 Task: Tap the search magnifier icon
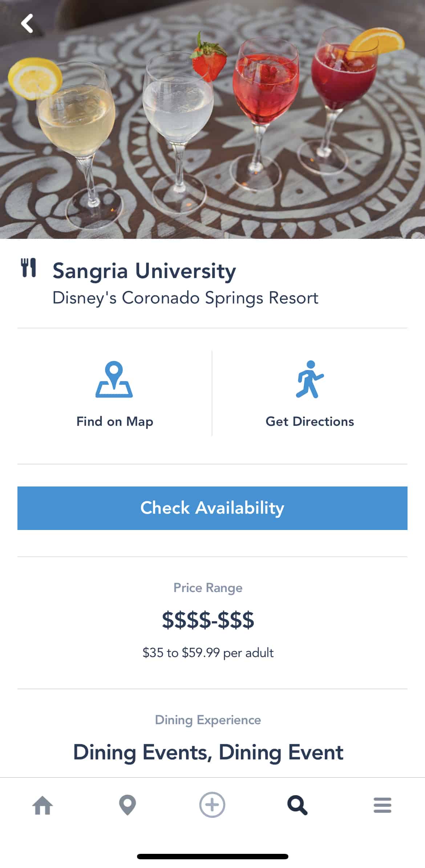pos(297,805)
